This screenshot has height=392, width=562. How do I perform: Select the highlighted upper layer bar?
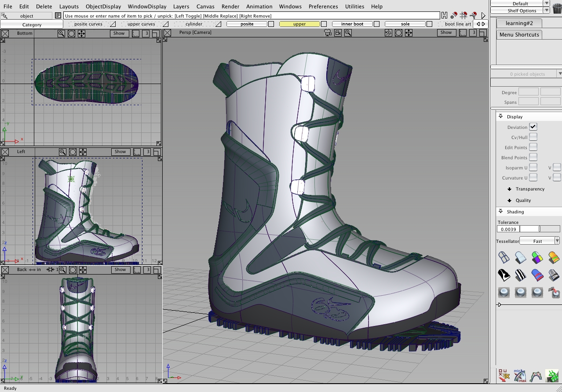pyautogui.click(x=299, y=24)
